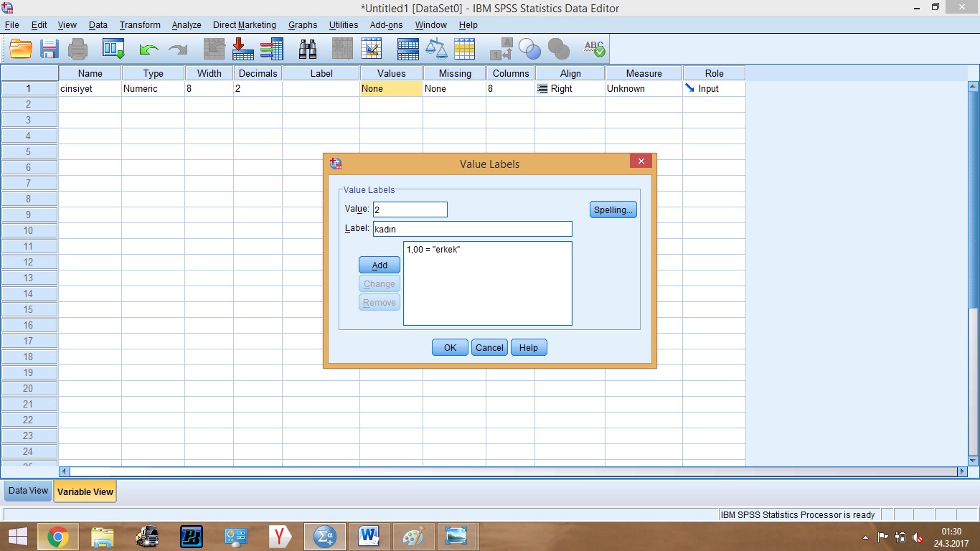Viewport: 980px width, 551px height.
Task: Click the Value input field
Action: point(410,209)
